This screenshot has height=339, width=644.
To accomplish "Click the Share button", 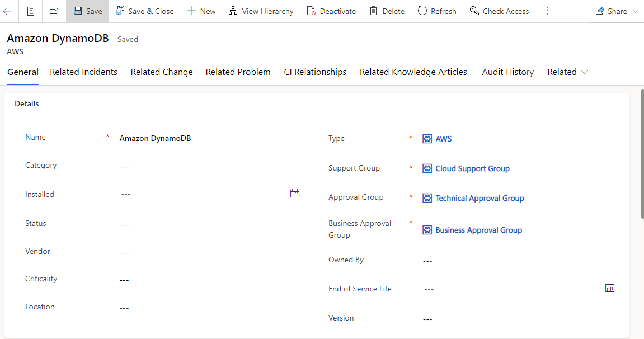I will [612, 11].
